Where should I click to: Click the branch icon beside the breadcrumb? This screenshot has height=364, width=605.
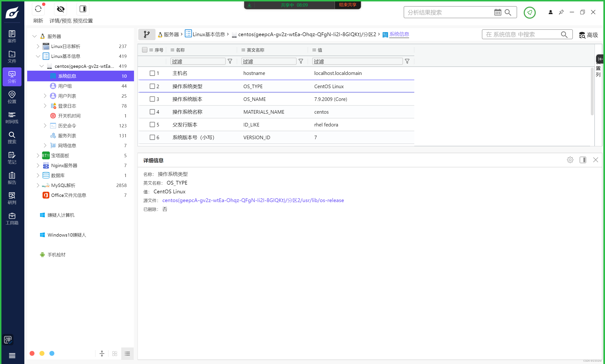(x=147, y=34)
